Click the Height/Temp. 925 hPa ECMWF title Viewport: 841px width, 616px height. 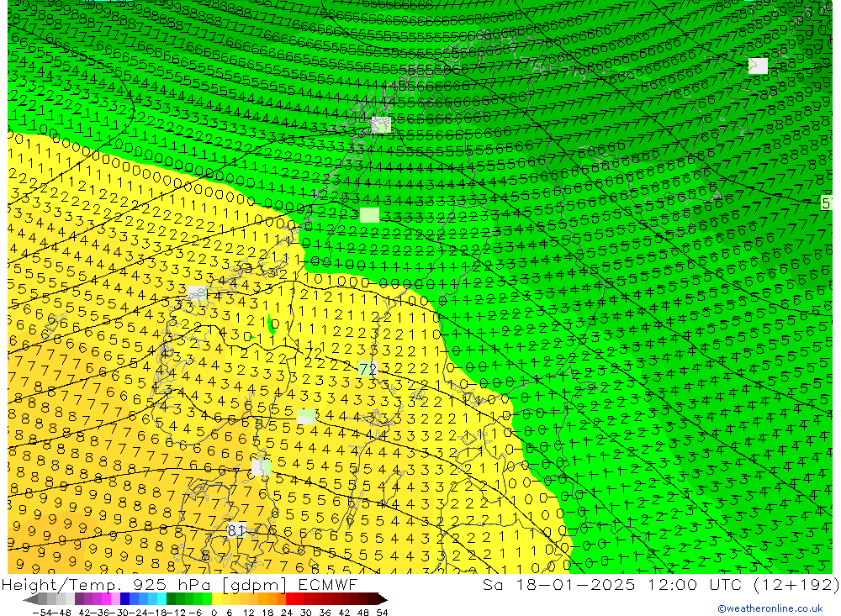[x=179, y=584]
